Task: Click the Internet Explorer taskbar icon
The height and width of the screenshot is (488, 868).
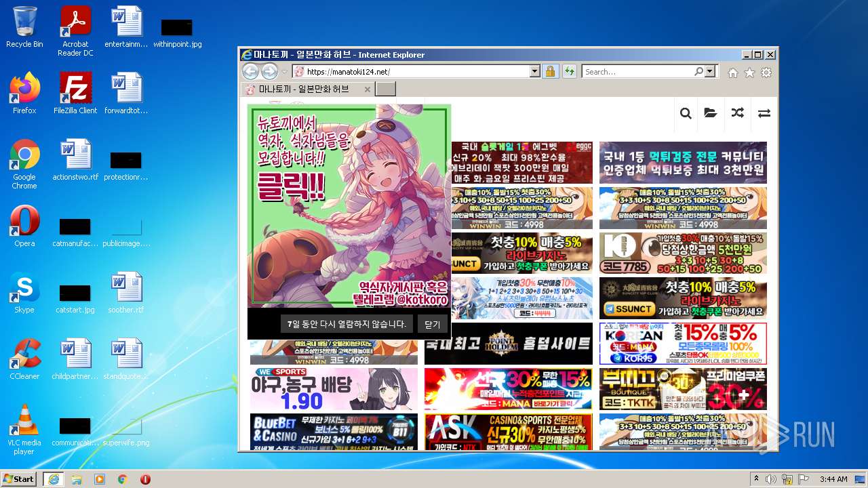Action: (x=53, y=479)
